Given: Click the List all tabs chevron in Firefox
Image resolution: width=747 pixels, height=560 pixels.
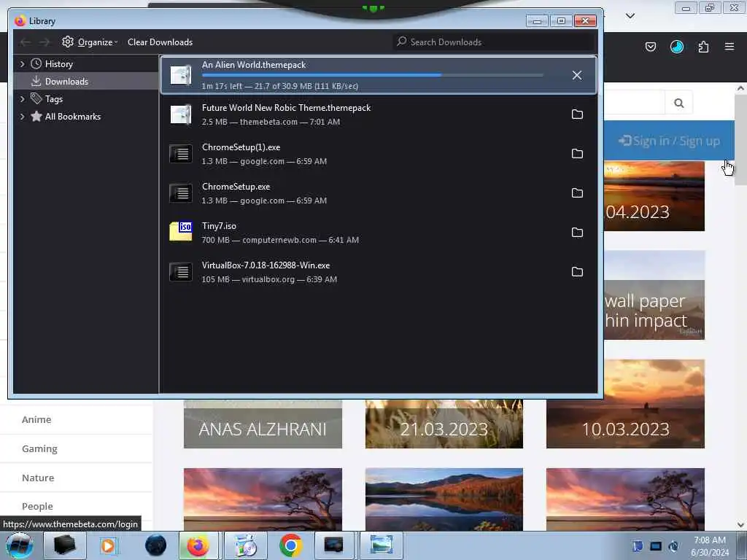Looking at the screenshot, I should point(630,16).
